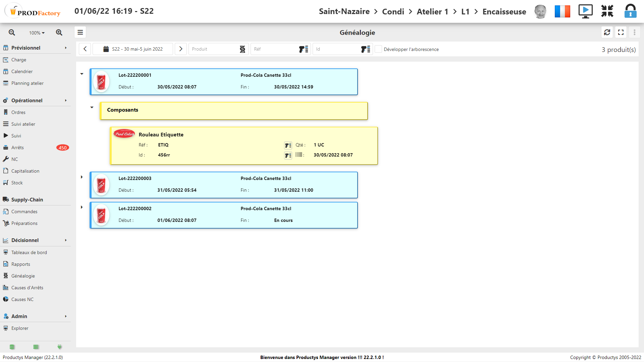
Task: Click the blue padlock icon
Action: 630,11
